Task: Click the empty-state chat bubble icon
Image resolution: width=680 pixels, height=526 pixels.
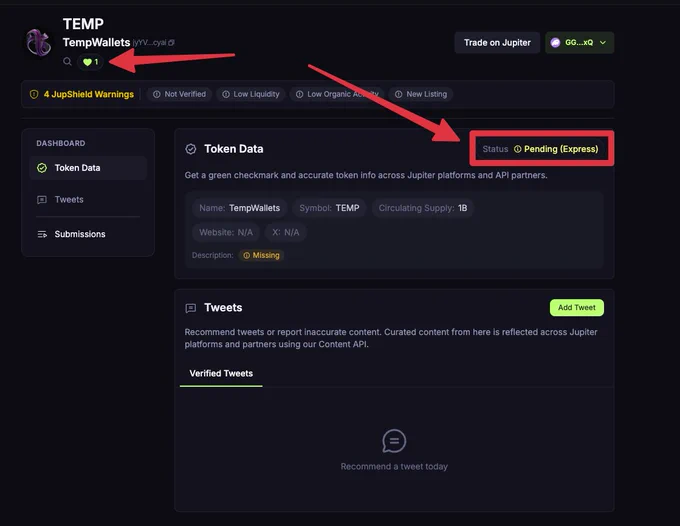Action: point(394,441)
